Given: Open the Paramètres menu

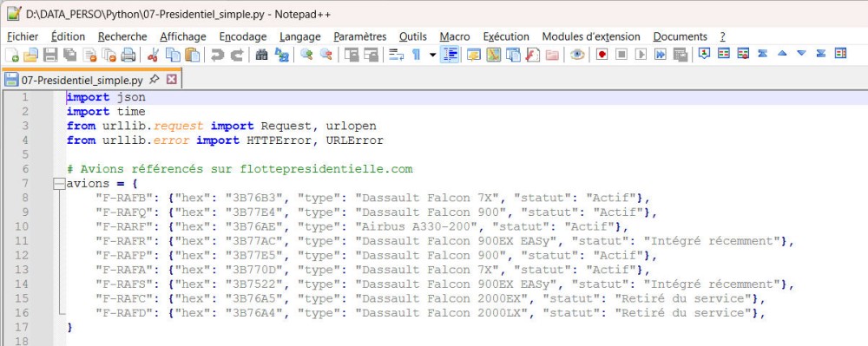Looking at the screenshot, I should (x=360, y=36).
